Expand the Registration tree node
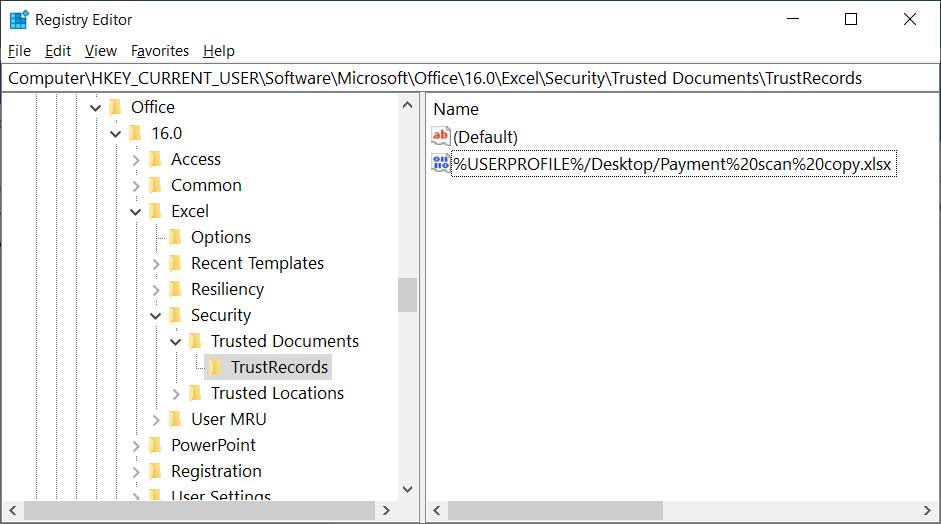 136,472
